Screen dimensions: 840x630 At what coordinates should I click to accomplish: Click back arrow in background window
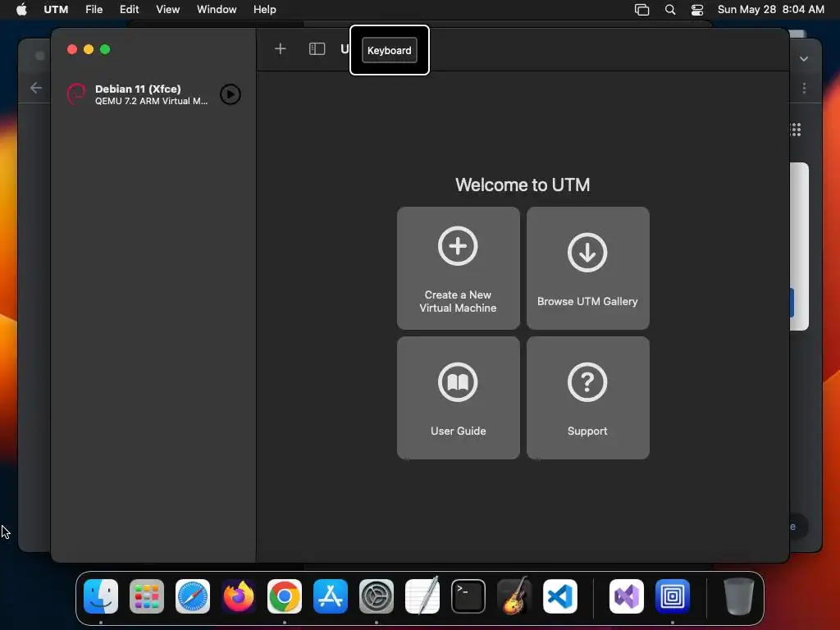(36, 88)
